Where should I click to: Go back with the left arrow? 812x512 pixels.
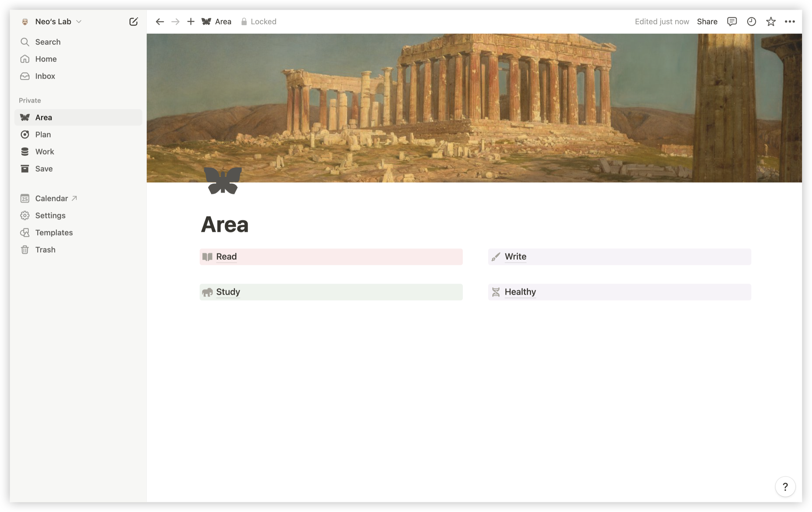click(160, 22)
